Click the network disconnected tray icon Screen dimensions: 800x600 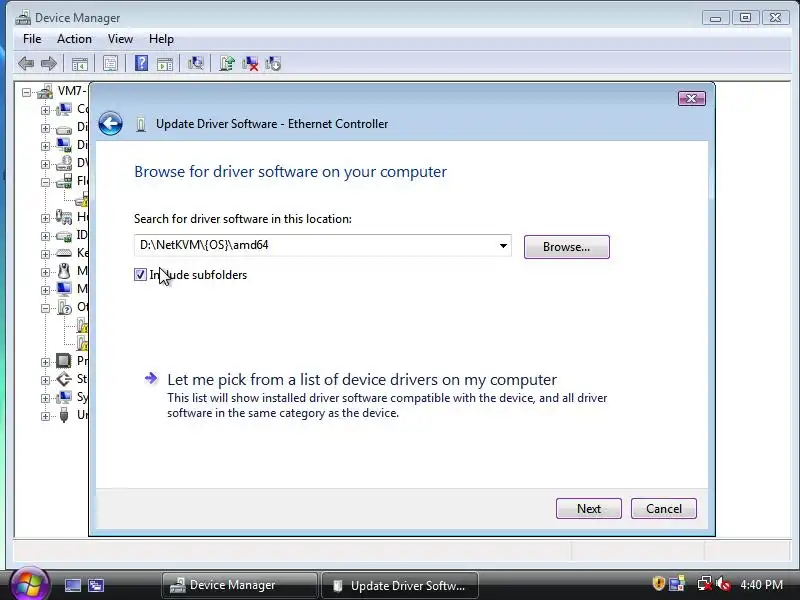(x=704, y=584)
